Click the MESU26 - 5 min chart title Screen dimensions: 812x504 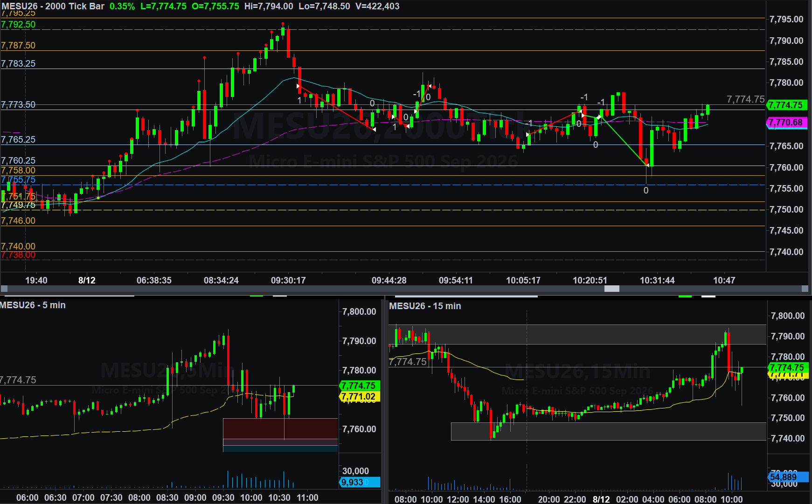point(33,305)
